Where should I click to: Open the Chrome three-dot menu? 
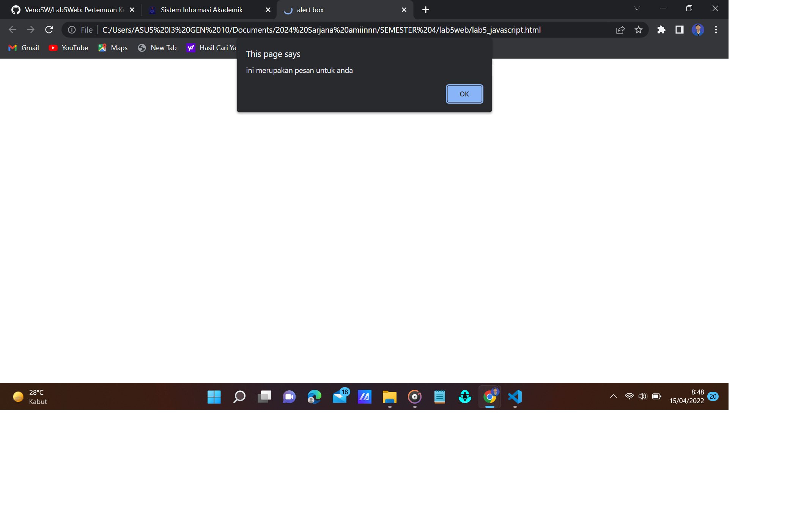coord(716,30)
